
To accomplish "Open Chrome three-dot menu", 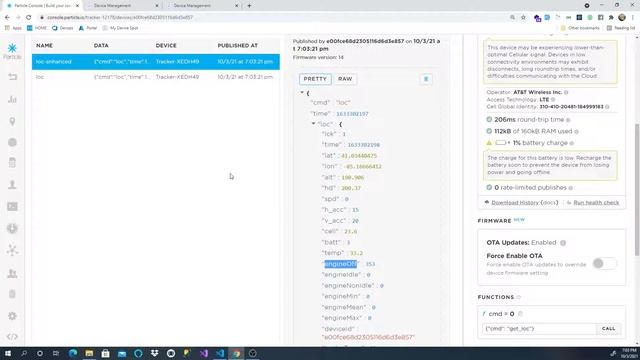I will [x=633, y=18].
